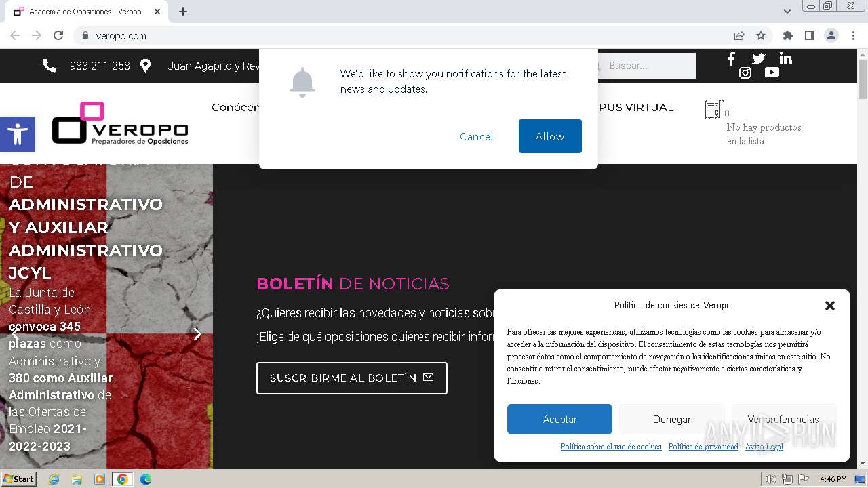
Task: Open Chrome's three-dot menu
Action: coord(853,36)
